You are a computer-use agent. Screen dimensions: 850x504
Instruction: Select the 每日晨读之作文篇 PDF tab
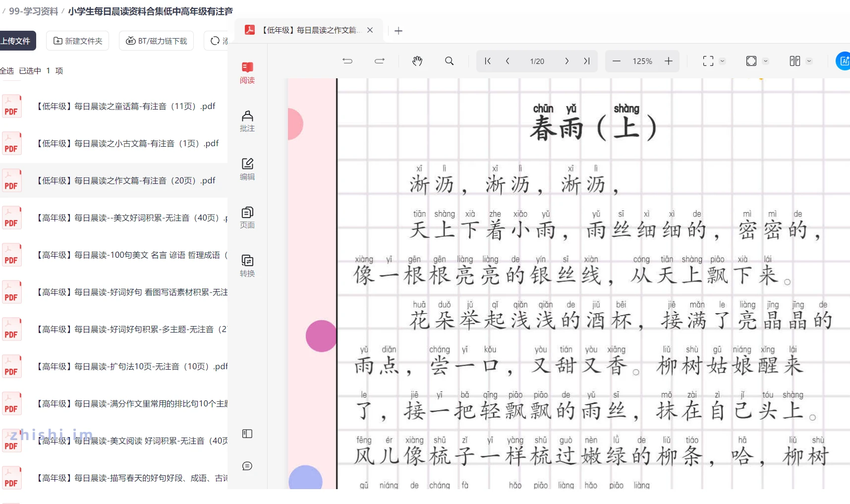[308, 30]
